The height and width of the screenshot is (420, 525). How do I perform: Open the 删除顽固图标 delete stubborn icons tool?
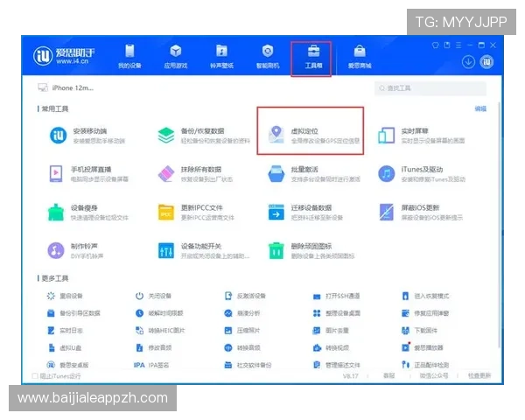(x=311, y=251)
